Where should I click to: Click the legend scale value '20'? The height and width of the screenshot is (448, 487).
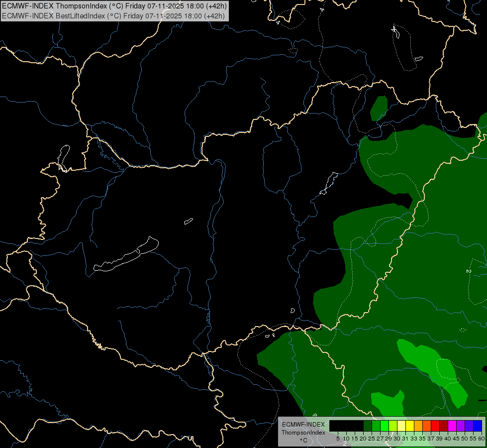click(x=363, y=439)
